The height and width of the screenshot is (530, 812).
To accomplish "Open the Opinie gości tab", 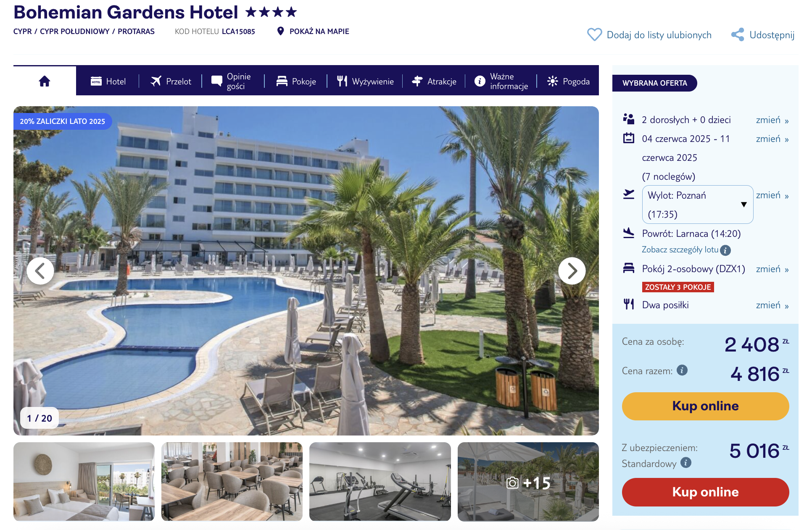I will pos(231,81).
